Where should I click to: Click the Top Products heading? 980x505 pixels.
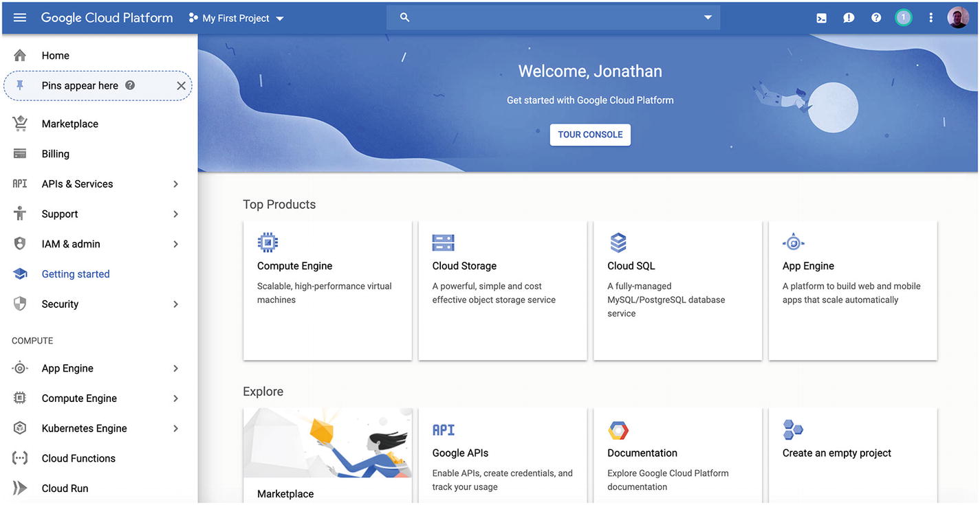279,205
